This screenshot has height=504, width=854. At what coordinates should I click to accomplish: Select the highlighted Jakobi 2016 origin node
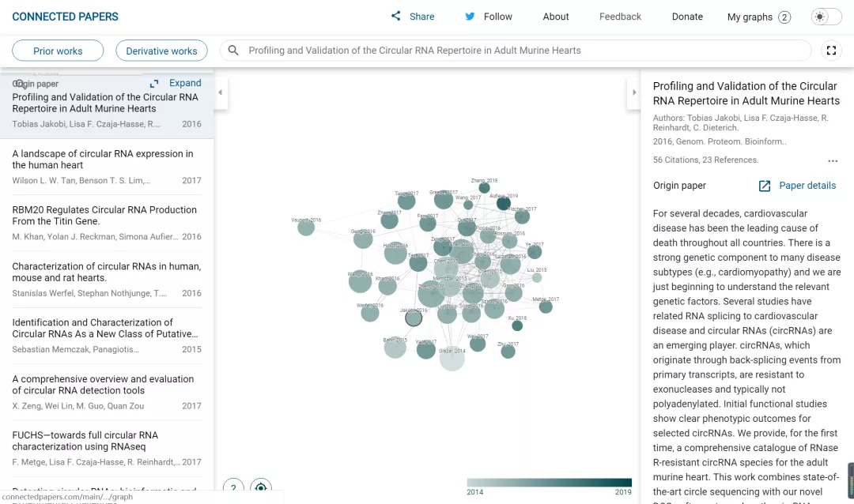[x=414, y=318]
